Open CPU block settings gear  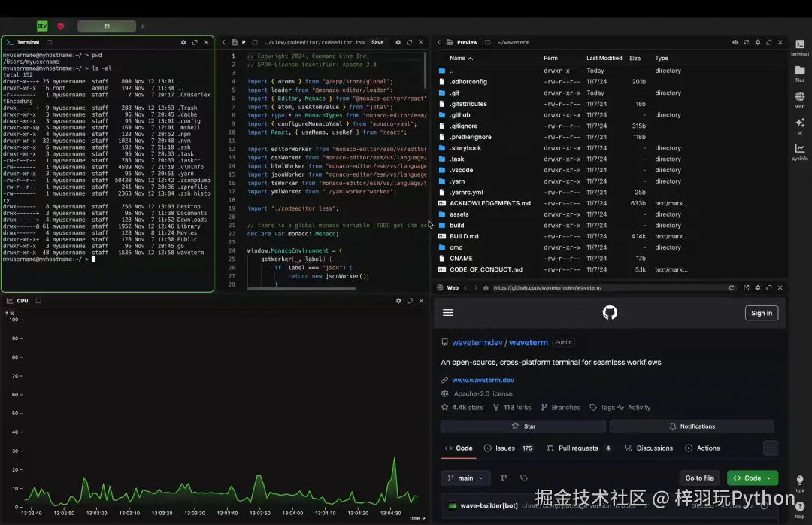point(398,301)
